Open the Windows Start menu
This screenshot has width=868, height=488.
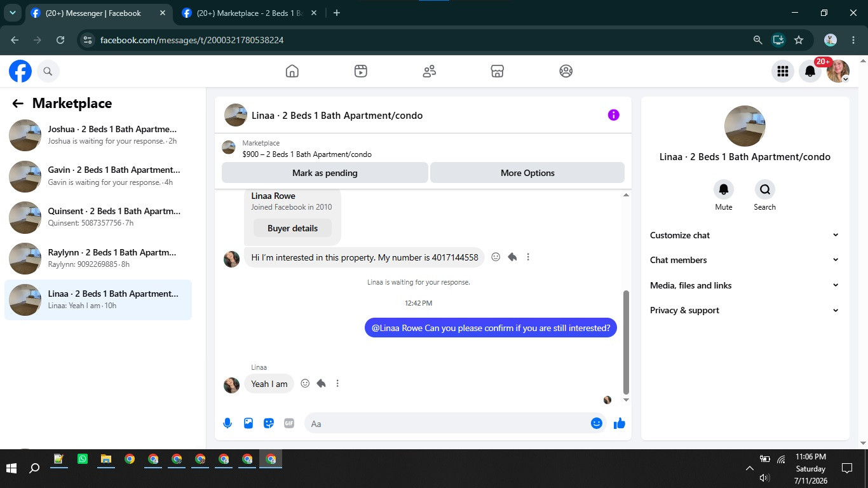coord(11,468)
